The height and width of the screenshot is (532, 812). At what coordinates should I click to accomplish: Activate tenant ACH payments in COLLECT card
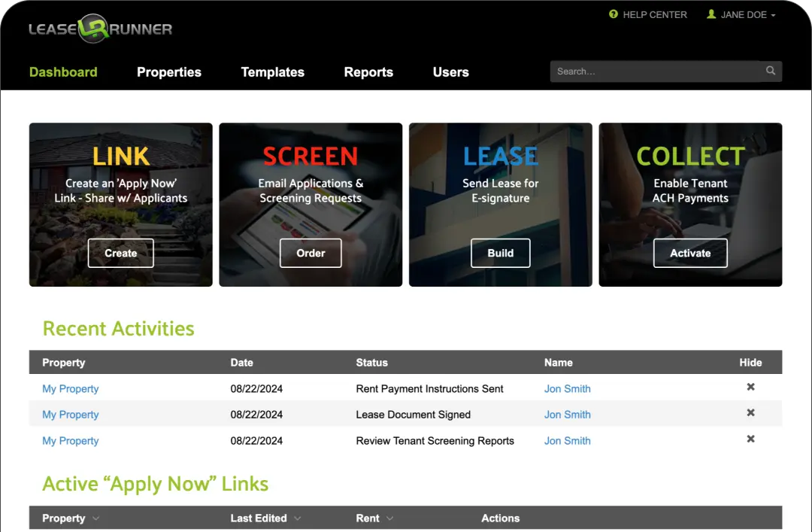pos(690,254)
